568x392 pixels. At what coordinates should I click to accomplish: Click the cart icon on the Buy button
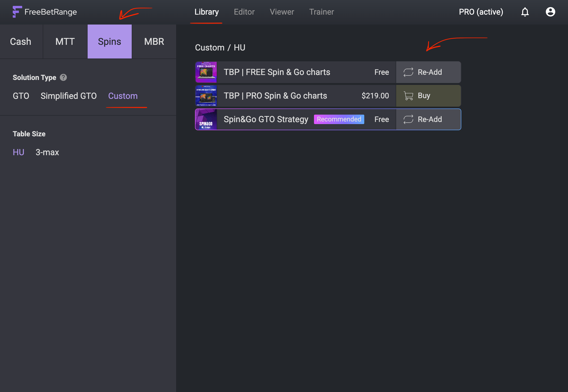tap(408, 96)
